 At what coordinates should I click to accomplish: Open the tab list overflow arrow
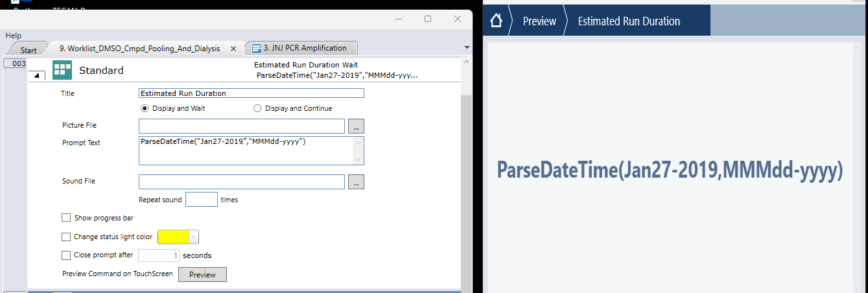(467, 47)
